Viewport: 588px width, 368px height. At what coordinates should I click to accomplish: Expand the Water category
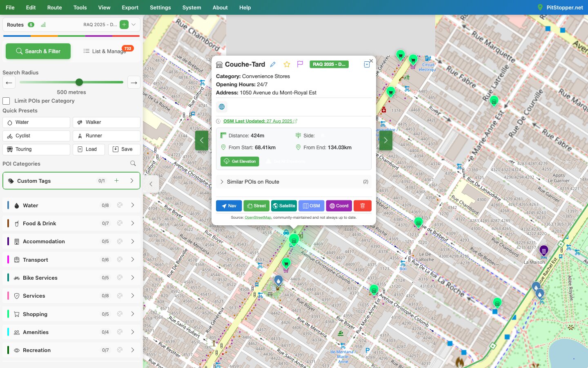(x=133, y=205)
